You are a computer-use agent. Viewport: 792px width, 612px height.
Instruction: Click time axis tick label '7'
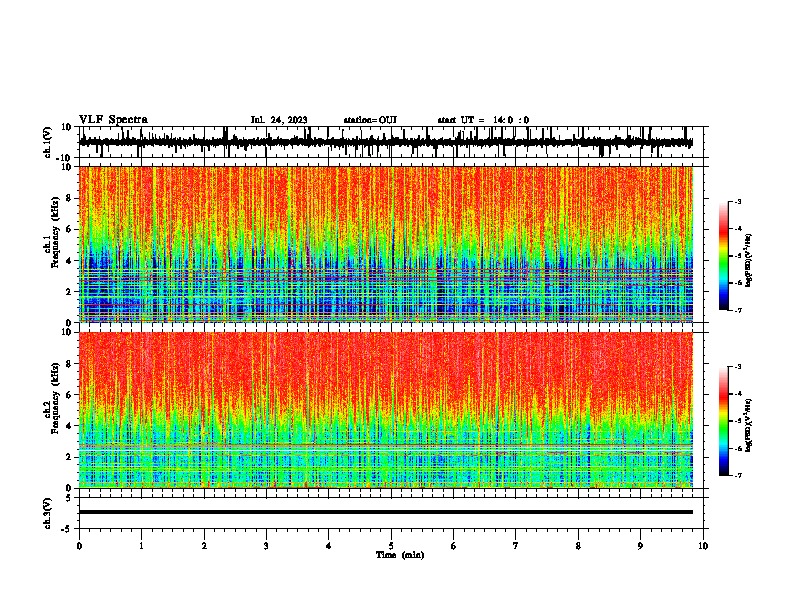(x=516, y=546)
